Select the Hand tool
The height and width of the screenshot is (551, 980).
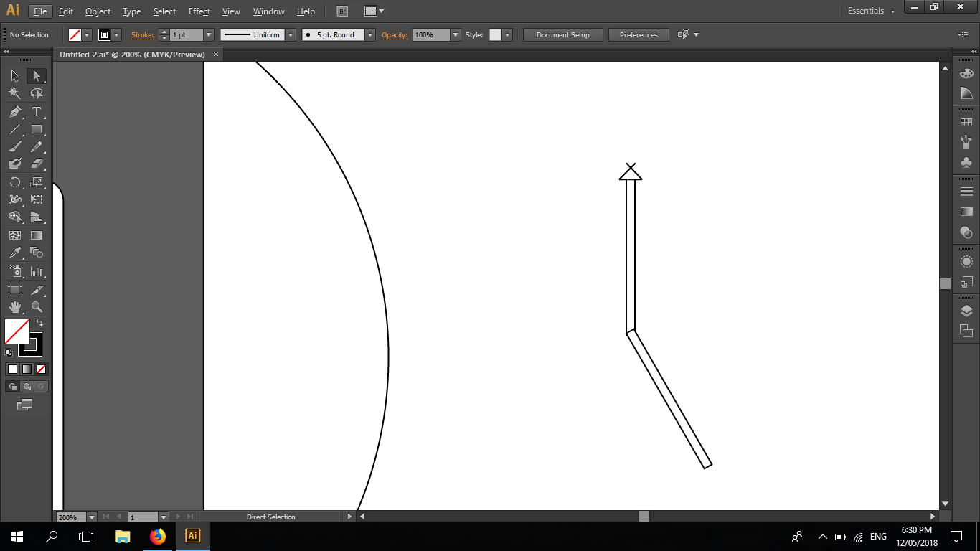[15, 307]
